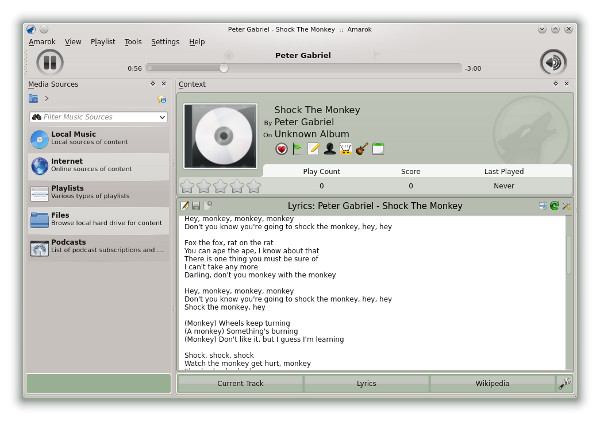
Task: Open the Files browser category
Action: [98, 219]
